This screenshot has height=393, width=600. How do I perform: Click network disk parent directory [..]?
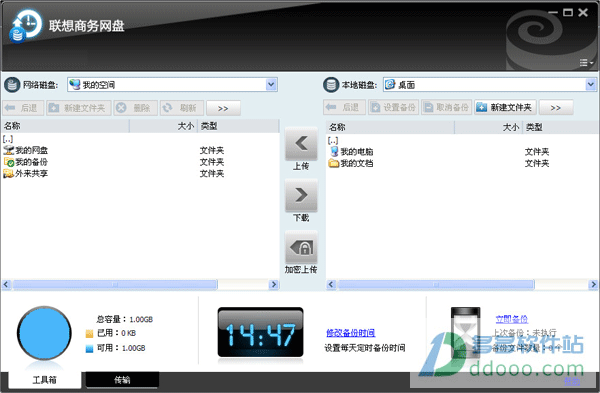tap(8, 139)
